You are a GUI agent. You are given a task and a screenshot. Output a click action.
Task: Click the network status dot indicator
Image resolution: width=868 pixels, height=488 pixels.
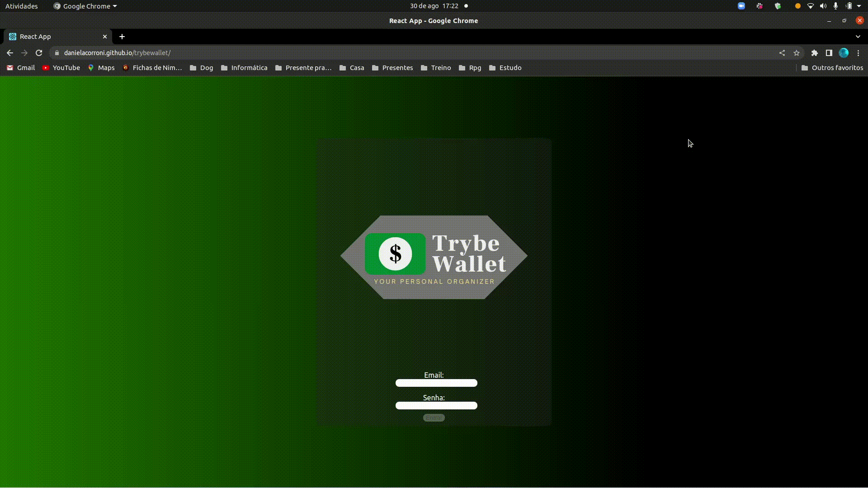[x=466, y=6]
